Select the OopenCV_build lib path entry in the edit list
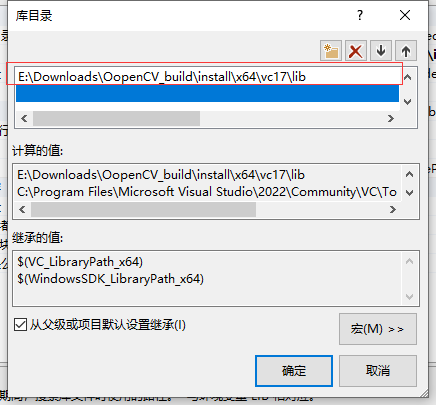Image resolution: width=436 pixels, height=405 pixels. tap(207, 77)
